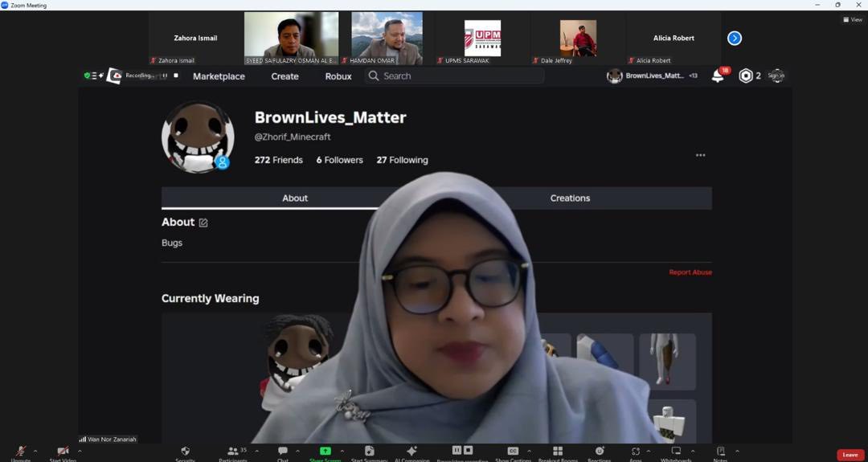This screenshot has height=462, width=868.
Task: Switch to the About tab
Action: [x=295, y=198]
